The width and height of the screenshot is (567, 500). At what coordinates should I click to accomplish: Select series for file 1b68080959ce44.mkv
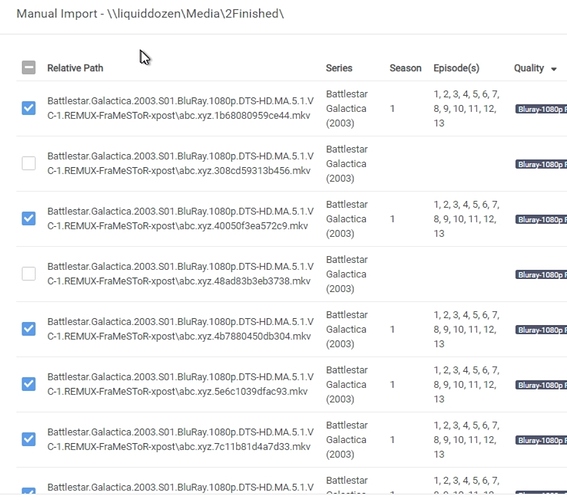point(346,108)
